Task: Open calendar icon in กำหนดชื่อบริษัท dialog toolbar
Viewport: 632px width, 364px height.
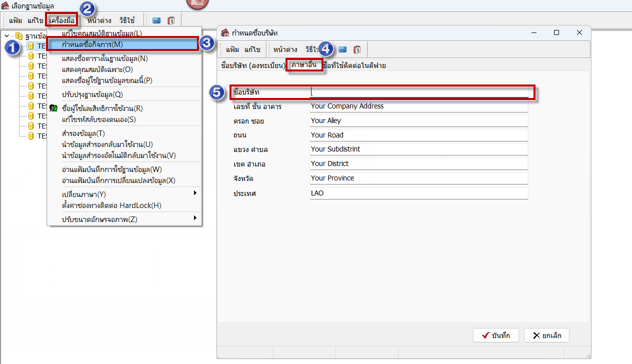Action: pos(357,49)
